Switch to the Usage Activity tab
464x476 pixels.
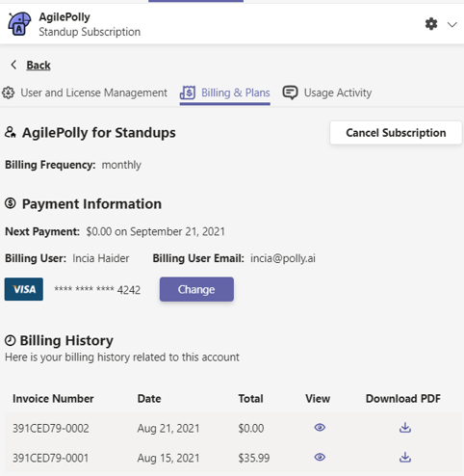pyautogui.click(x=327, y=93)
